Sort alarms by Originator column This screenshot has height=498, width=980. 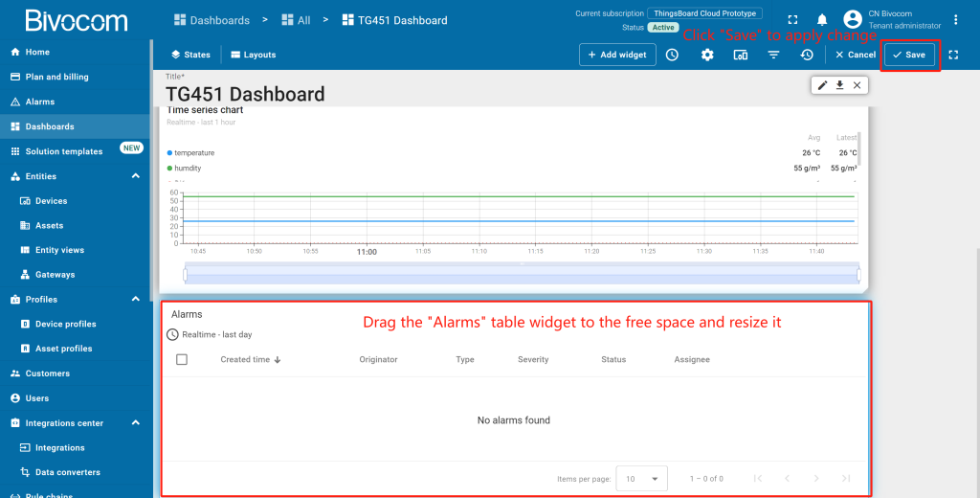click(378, 360)
